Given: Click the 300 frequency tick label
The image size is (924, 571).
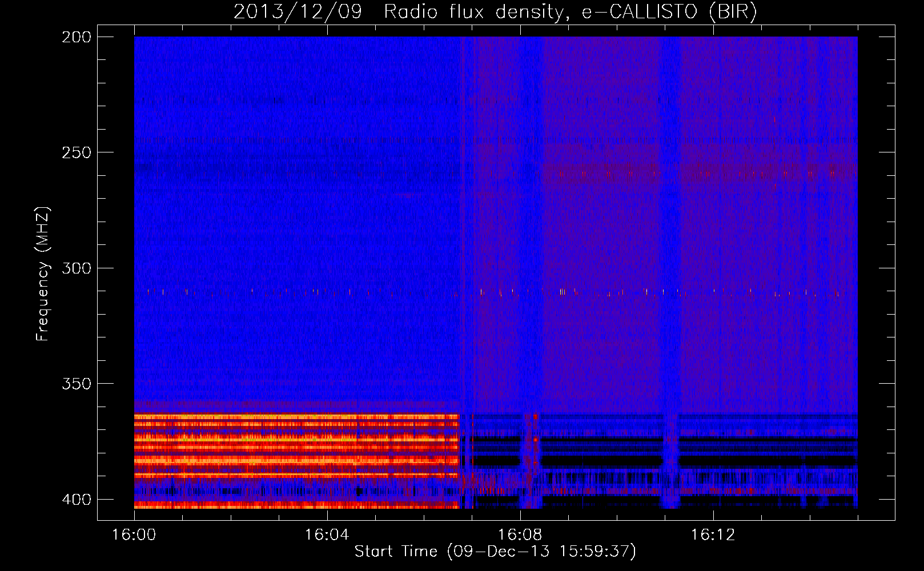Looking at the screenshot, I should 77,268.
